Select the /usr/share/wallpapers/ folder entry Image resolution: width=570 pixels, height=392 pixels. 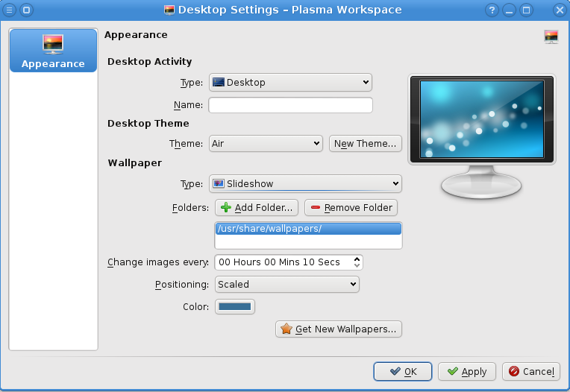coord(308,229)
